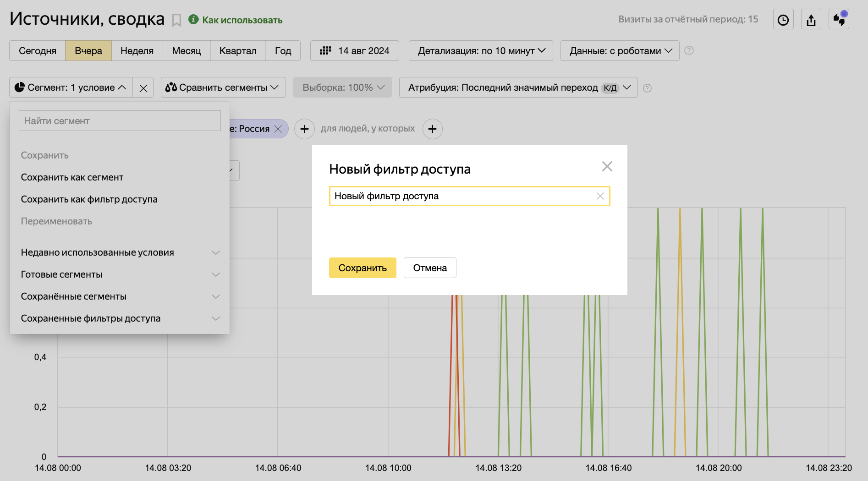868x481 pixels.
Task: Click the help icon next to data dropdown
Action: 689,51
